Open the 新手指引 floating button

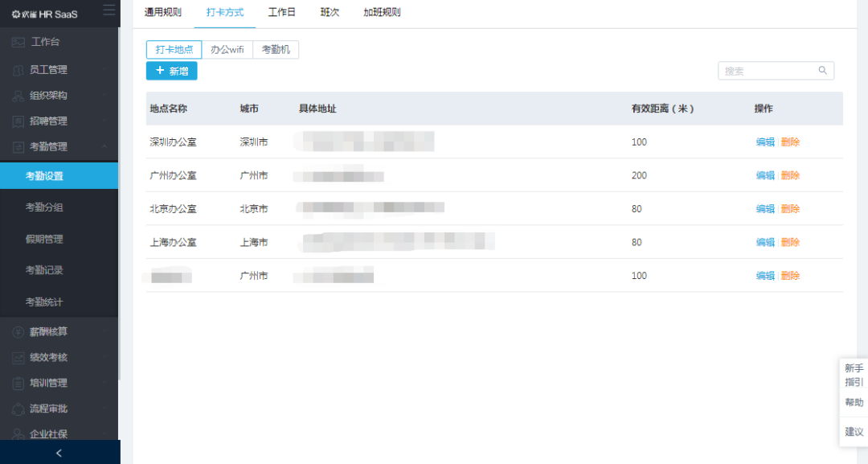(x=854, y=375)
